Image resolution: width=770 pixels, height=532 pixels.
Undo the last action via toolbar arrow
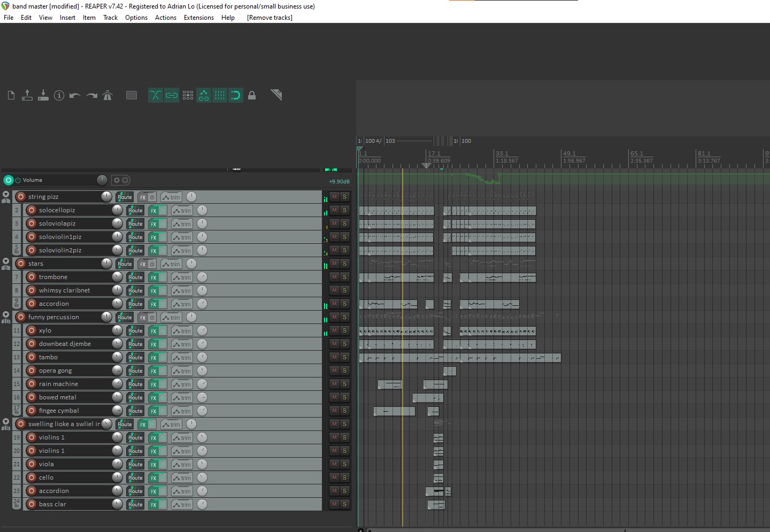coord(75,96)
